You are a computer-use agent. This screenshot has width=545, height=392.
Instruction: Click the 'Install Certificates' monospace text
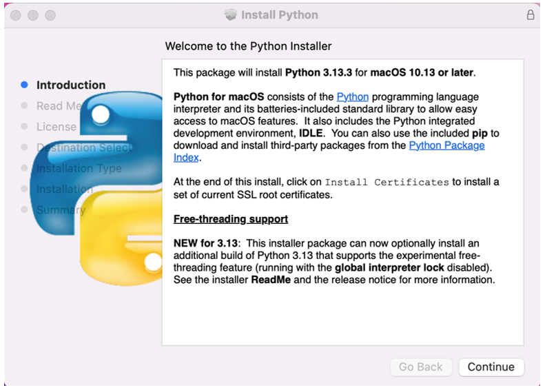[387, 182]
